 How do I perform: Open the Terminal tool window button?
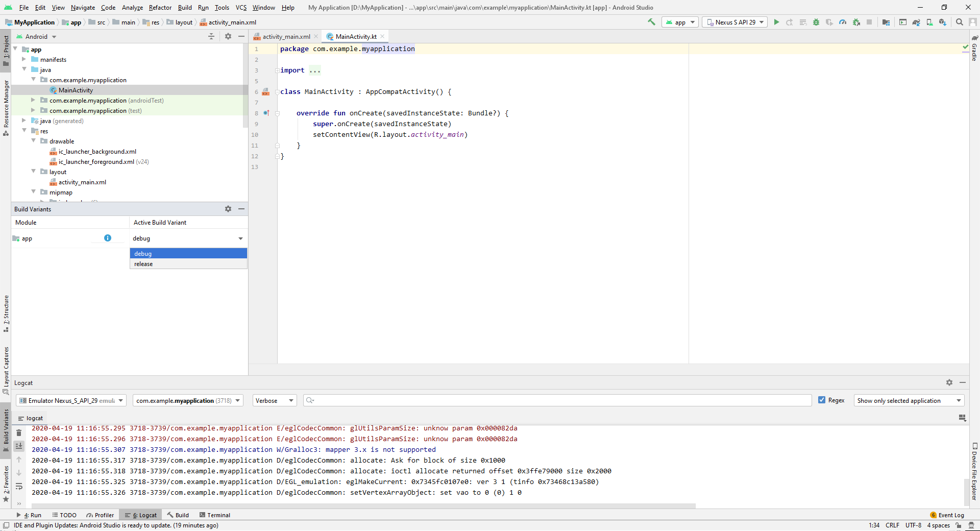coord(215,515)
